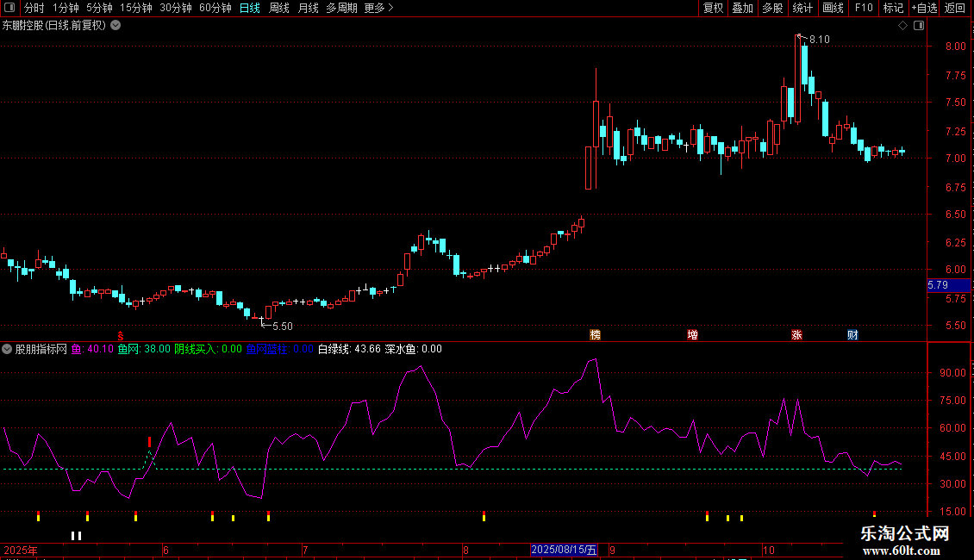The width and height of the screenshot is (974, 560).
Task: Click the 榜 event marker
Action: pyautogui.click(x=595, y=334)
